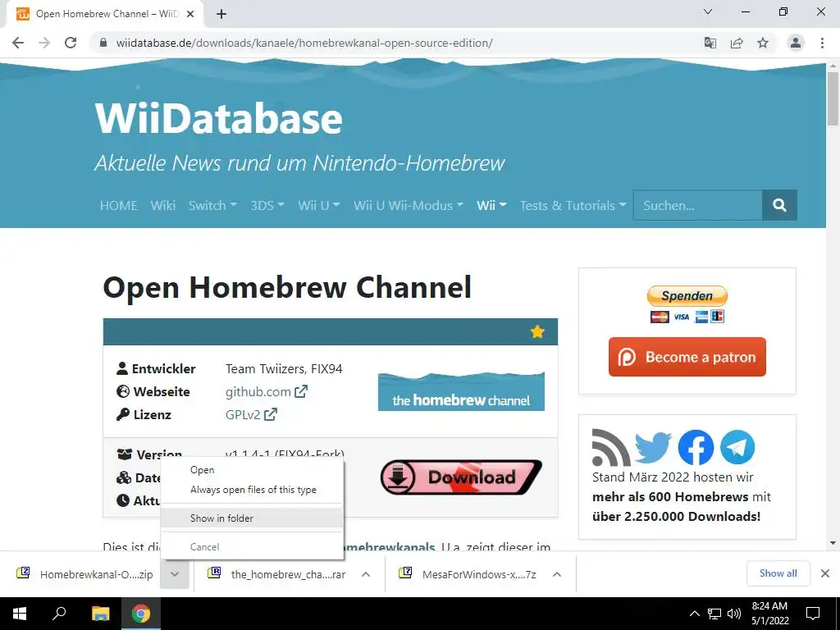
Task: Open the network tray icon
Action: [714, 614]
